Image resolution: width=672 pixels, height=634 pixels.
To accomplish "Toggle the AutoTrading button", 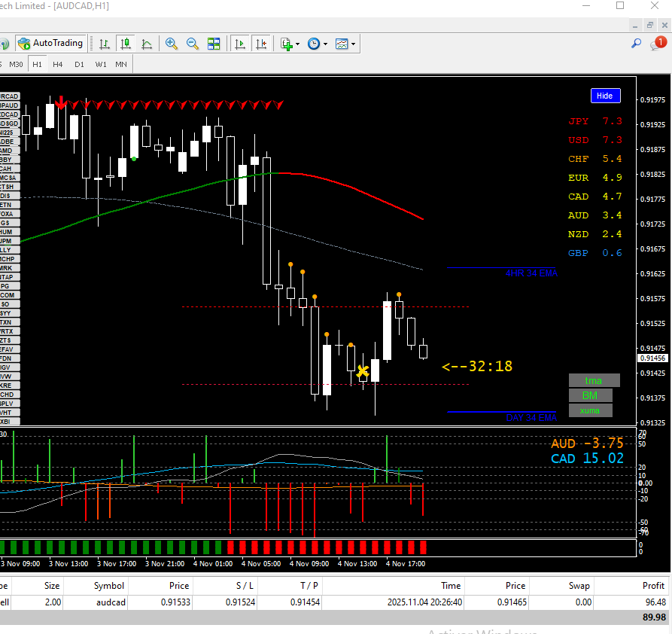I will coord(51,44).
